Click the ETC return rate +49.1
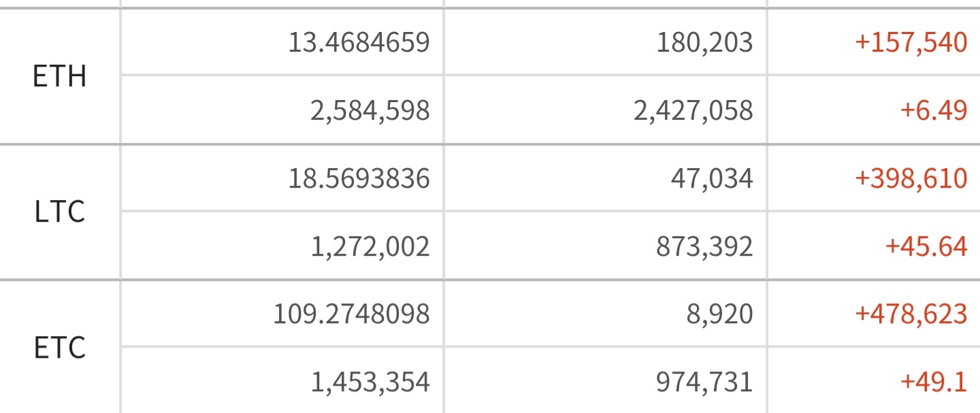The height and width of the screenshot is (413, 980). 934,382
